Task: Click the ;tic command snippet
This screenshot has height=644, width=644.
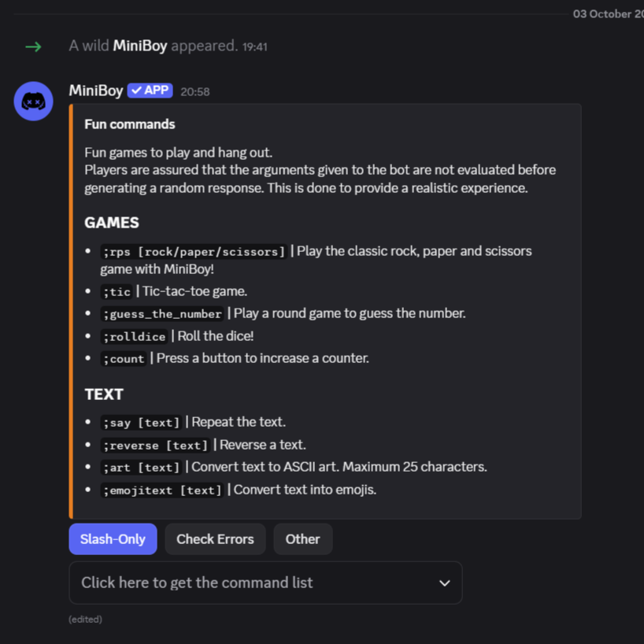Action: [117, 292]
